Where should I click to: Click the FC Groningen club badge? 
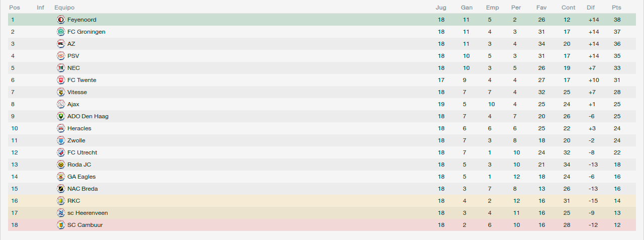pyautogui.click(x=61, y=32)
